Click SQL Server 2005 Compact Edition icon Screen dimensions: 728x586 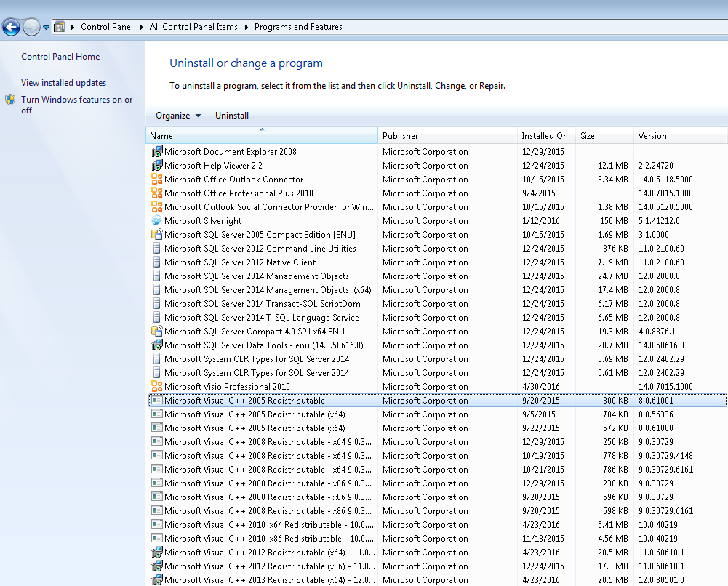click(x=157, y=234)
